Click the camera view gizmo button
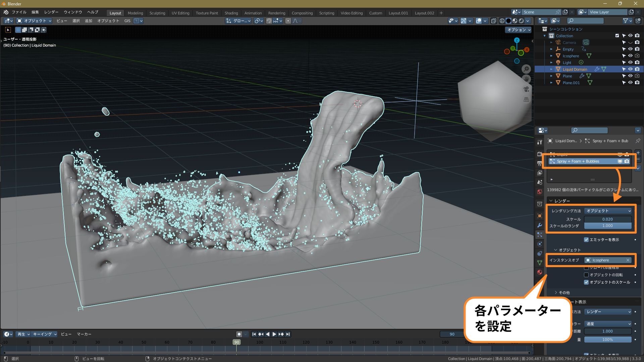The image size is (644, 362). [526, 89]
